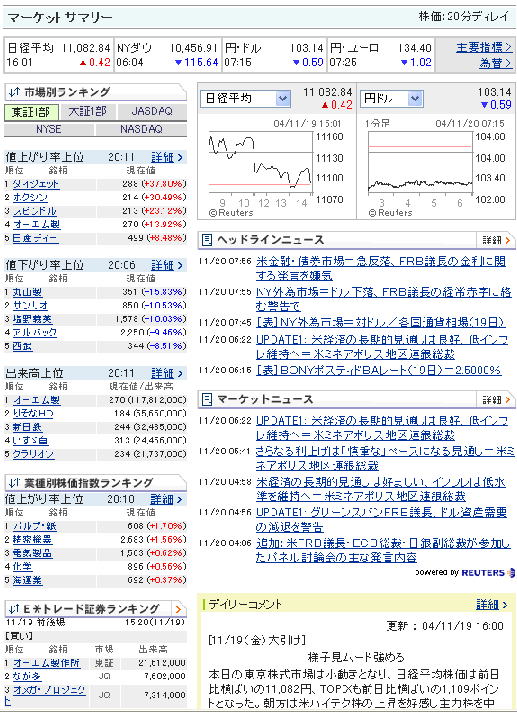The image size is (517, 712).
Task: Click the Reuters logo under マーケットニュース
Action: (x=488, y=573)
